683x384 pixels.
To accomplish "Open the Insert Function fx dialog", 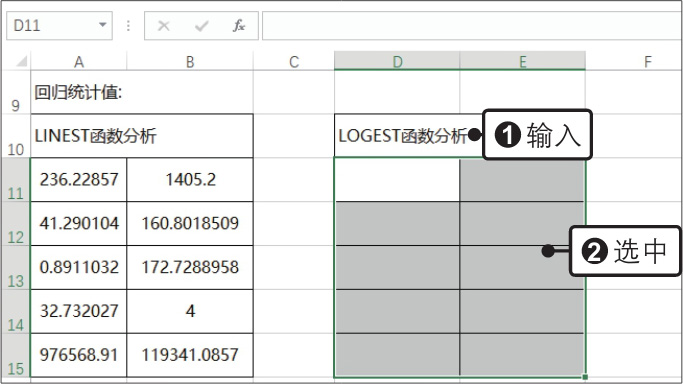I will [x=239, y=26].
